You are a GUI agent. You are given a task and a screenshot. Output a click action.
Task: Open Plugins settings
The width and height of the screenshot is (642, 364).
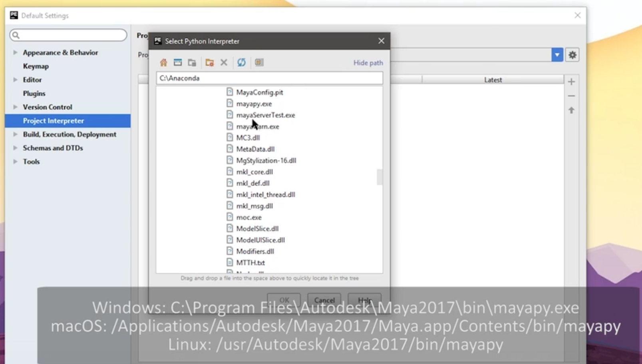coord(34,93)
